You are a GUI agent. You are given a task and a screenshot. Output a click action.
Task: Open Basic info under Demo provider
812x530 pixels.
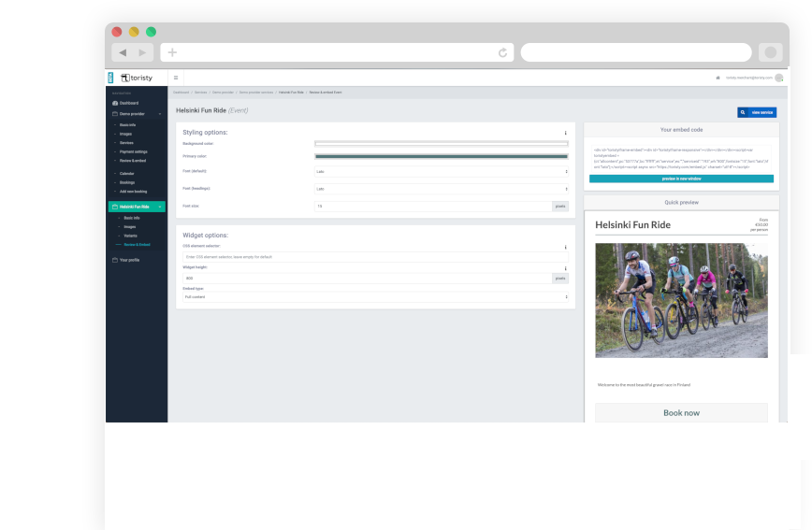pyautogui.click(x=127, y=124)
